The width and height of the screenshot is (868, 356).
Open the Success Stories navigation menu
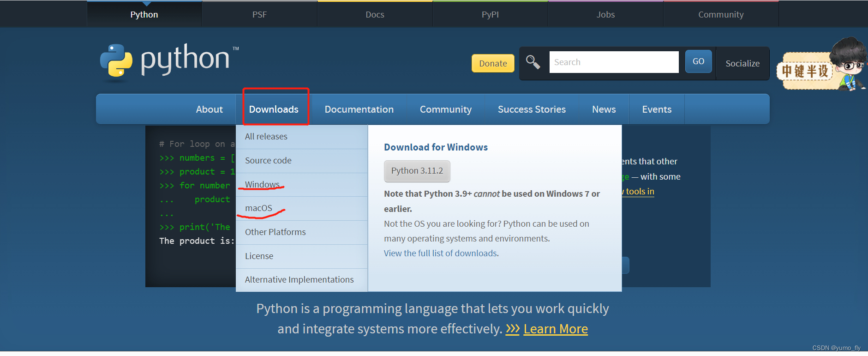(x=532, y=109)
